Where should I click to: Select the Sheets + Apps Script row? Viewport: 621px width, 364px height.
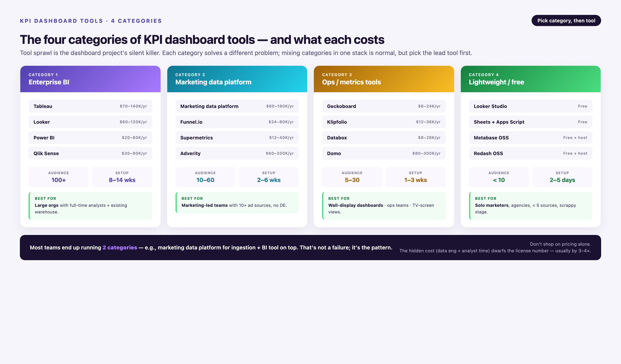click(531, 122)
